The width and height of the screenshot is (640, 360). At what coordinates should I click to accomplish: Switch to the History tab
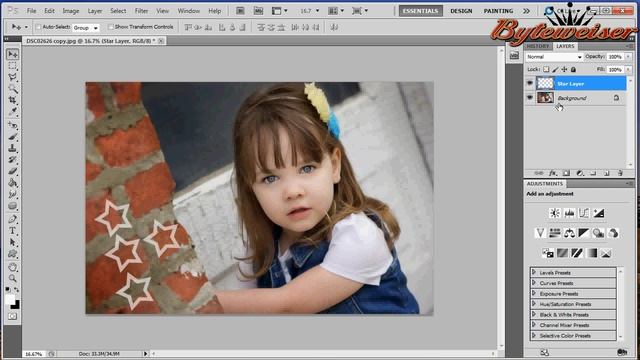tap(538, 46)
